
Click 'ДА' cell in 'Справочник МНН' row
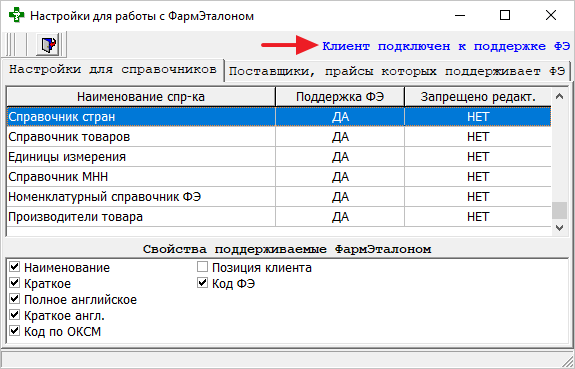point(340,177)
